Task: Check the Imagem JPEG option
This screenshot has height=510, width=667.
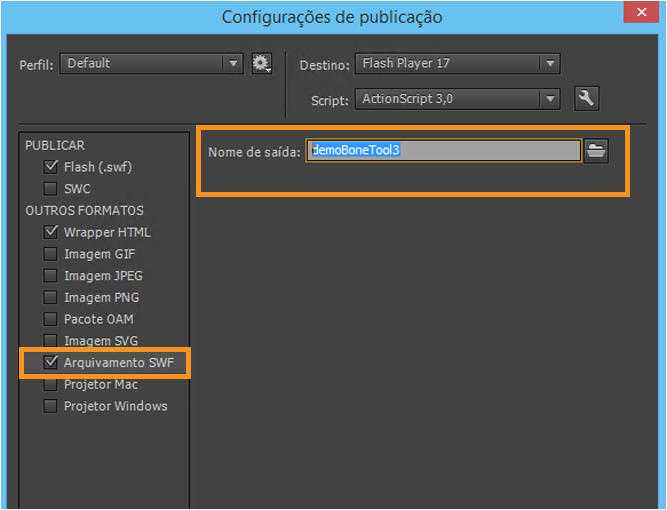Action: pos(51,276)
